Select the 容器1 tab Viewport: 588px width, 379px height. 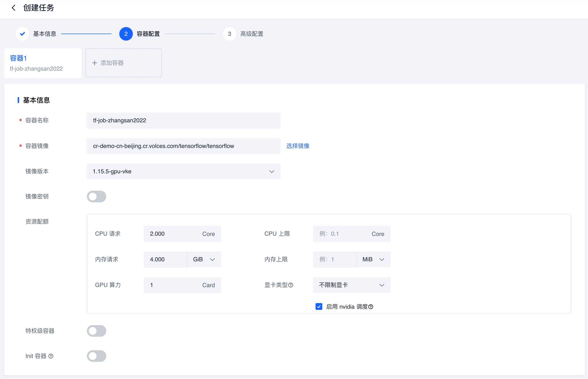click(43, 63)
